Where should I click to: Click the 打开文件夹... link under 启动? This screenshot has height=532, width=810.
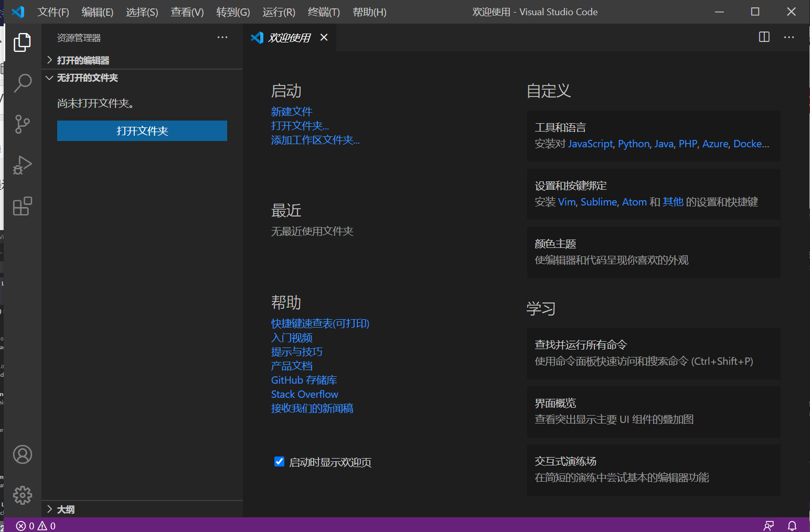click(300, 126)
